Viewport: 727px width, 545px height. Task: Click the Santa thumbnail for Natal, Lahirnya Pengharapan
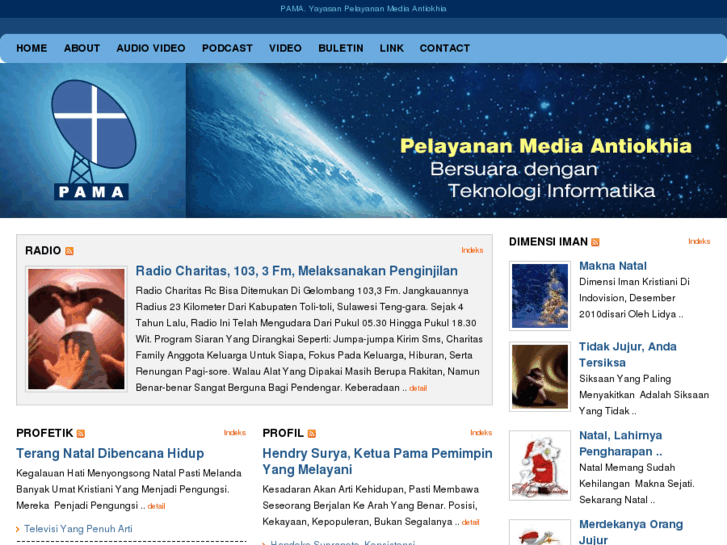click(x=540, y=466)
